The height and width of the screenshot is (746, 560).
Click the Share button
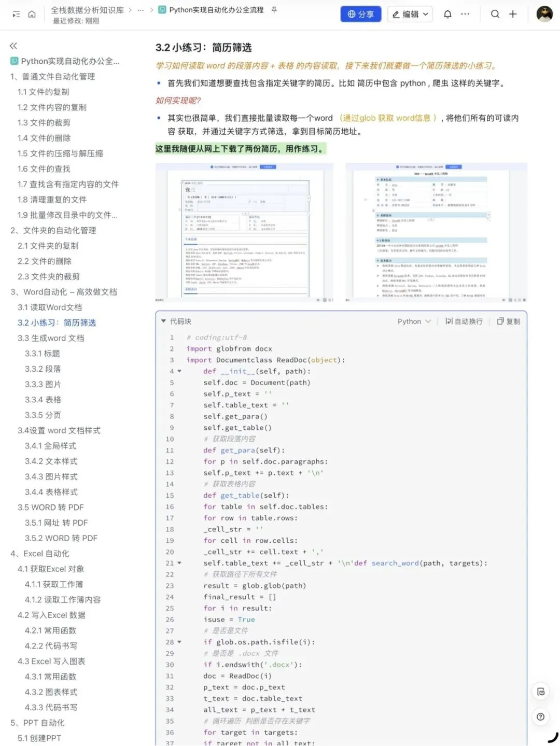click(361, 14)
